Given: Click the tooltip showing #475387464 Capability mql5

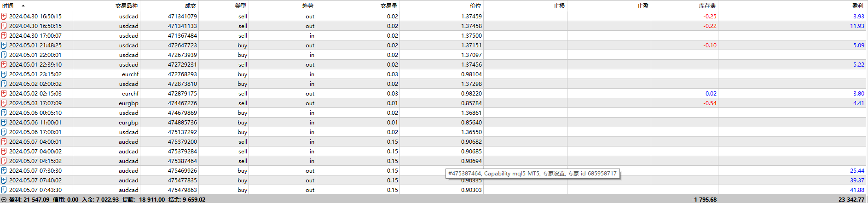Looking at the screenshot, I should [532, 173].
